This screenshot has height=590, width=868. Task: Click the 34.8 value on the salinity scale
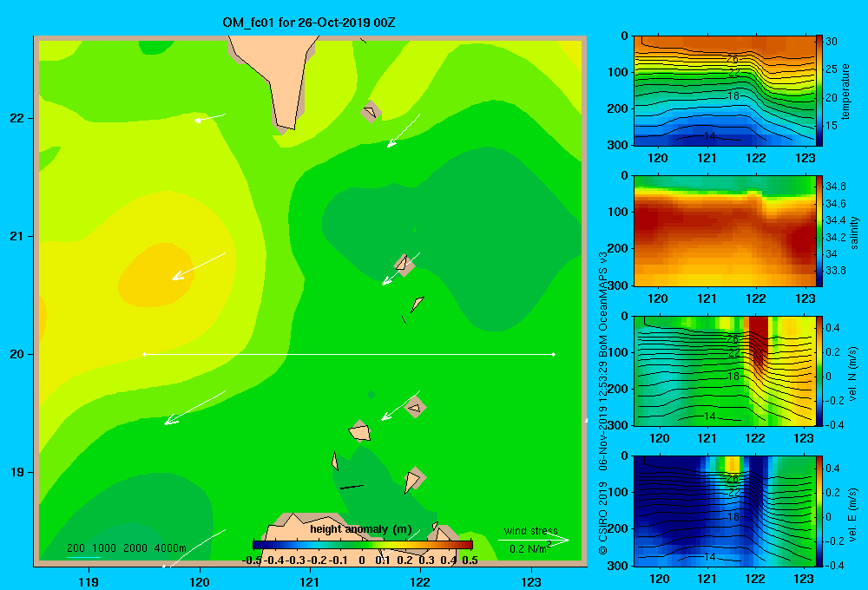point(835,186)
